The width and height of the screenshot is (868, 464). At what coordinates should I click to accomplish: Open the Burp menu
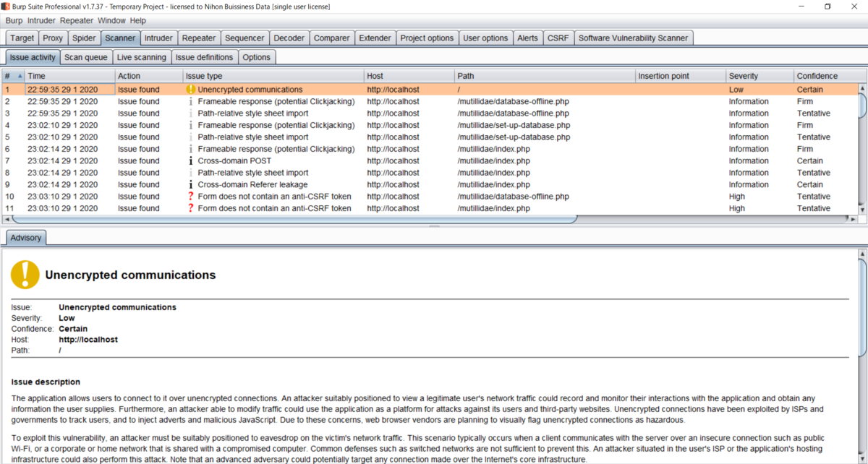[x=14, y=21]
